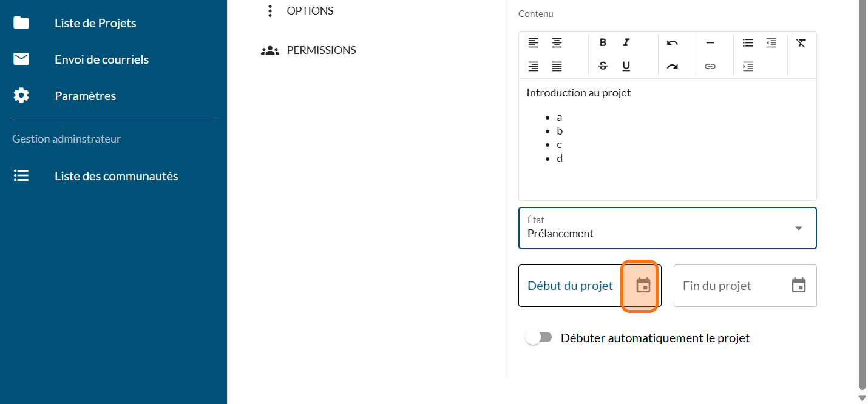Toggle italic text formatting
The height and width of the screenshot is (404, 868).
coord(626,42)
